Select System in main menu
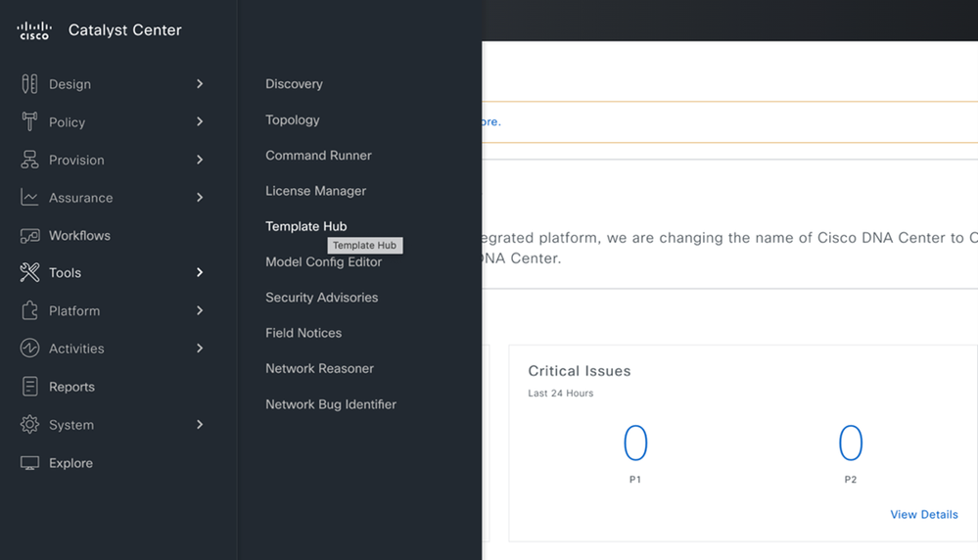This screenshot has height=560, width=978. click(71, 425)
